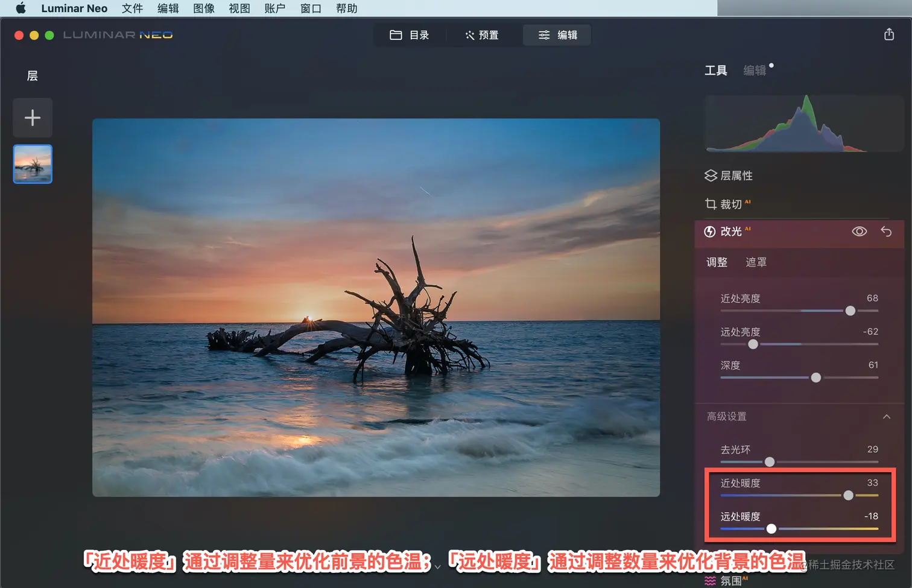
Task: Click the 远处暖度 value -18
Action: coord(871,516)
